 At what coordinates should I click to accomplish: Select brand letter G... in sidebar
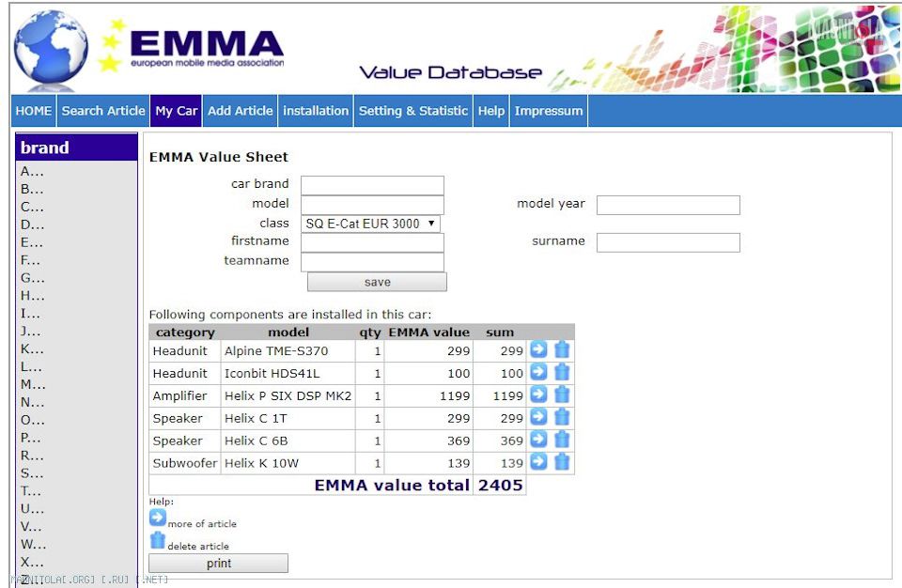(x=33, y=278)
